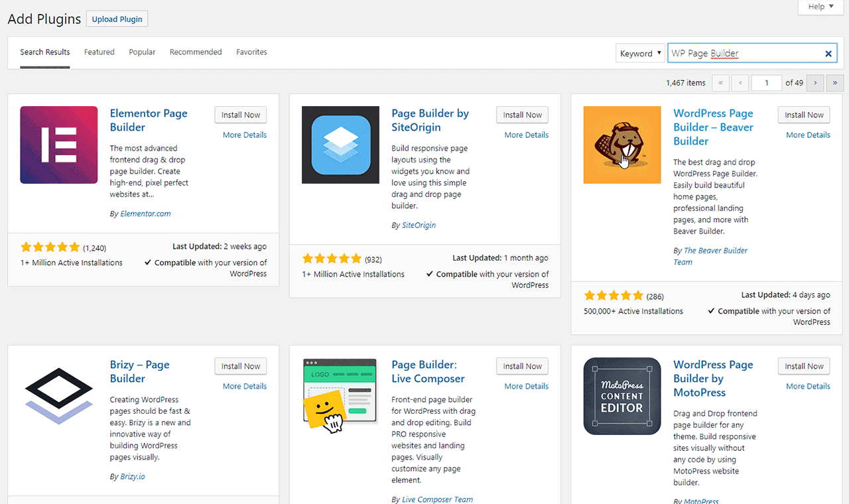This screenshot has width=849, height=504.
Task: Install the Brizy Page Builder plugin
Action: coord(241,366)
